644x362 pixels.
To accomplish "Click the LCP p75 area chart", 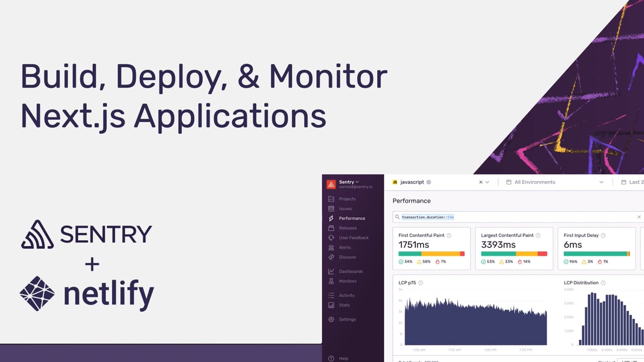I will coord(476,321).
